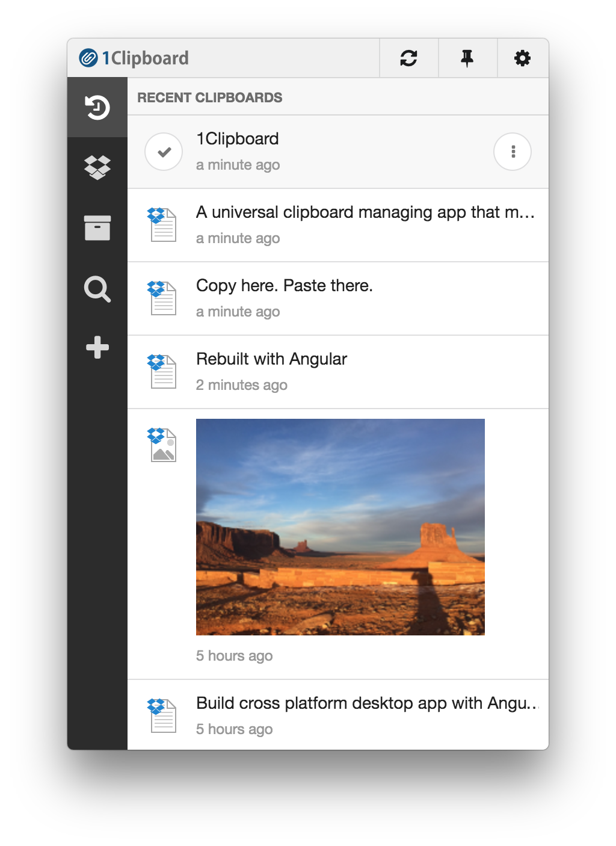Select 'Rebuilt with Angular' clip

point(272,359)
